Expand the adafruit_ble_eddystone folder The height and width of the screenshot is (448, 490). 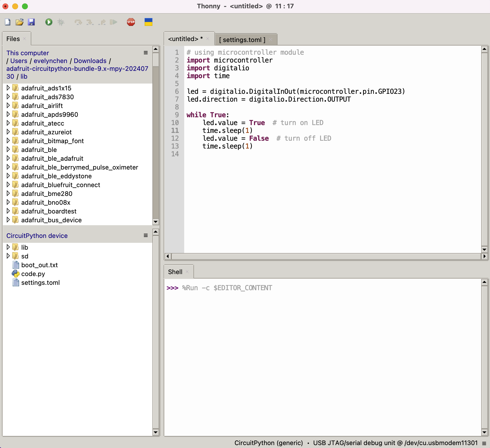coord(8,176)
